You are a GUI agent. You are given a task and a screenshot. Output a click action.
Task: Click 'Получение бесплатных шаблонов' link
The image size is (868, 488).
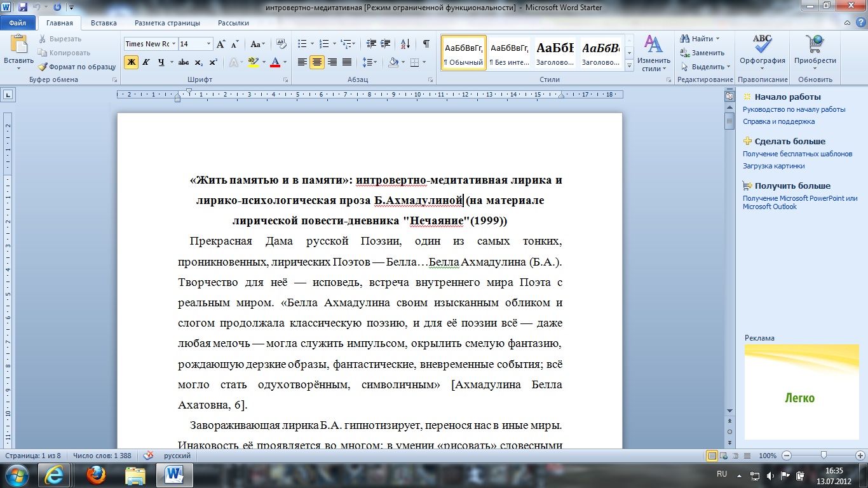pyautogui.click(x=797, y=154)
